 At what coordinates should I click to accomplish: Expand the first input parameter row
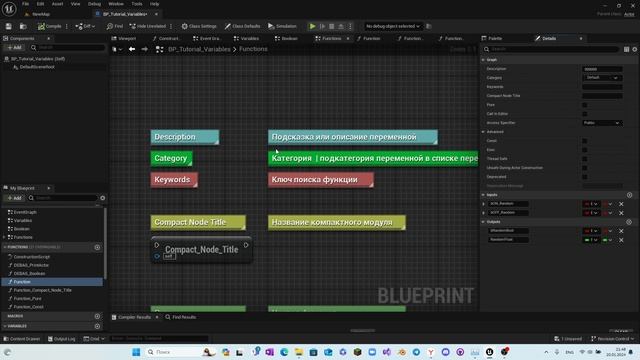point(484,204)
